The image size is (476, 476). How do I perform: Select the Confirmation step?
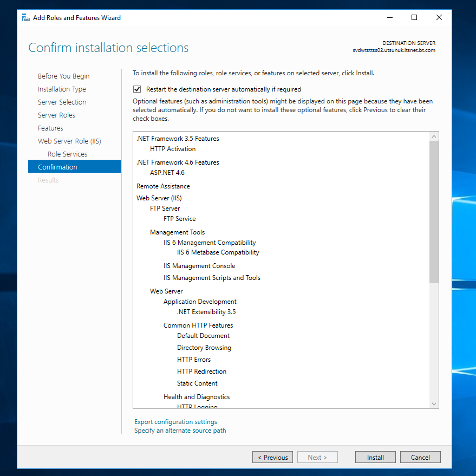pyautogui.click(x=74, y=166)
